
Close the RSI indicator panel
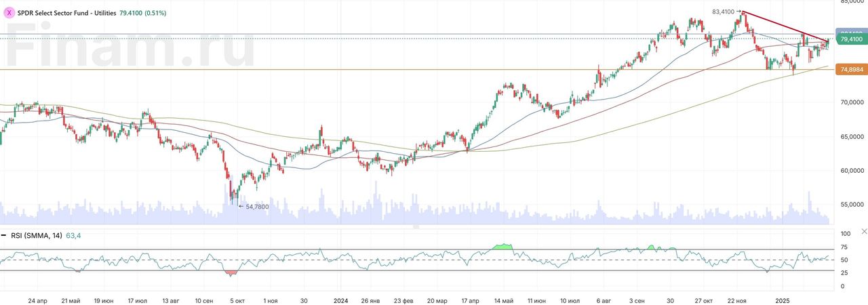tap(863, 232)
